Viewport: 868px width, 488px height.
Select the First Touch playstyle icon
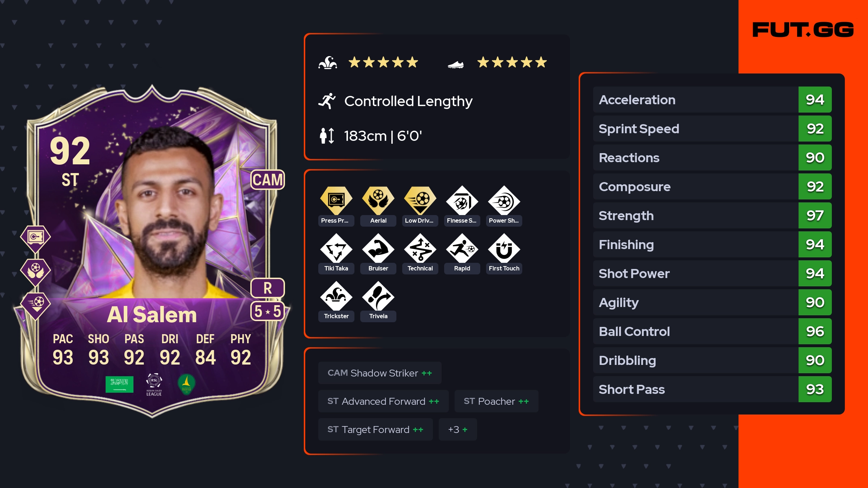pyautogui.click(x=504, y=248)
